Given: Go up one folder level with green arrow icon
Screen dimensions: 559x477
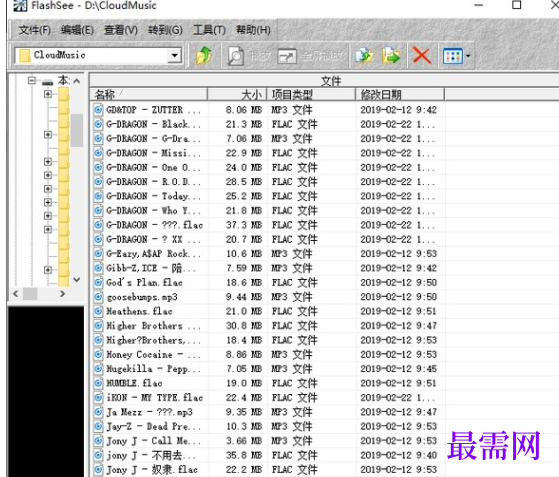Looking at the screenshot, I should click(204, 56).
